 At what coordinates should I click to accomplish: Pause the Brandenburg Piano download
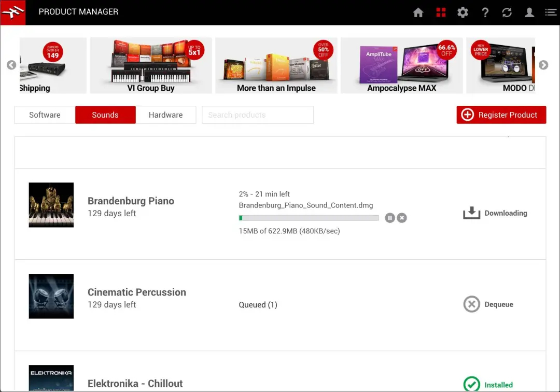[389, 218]
